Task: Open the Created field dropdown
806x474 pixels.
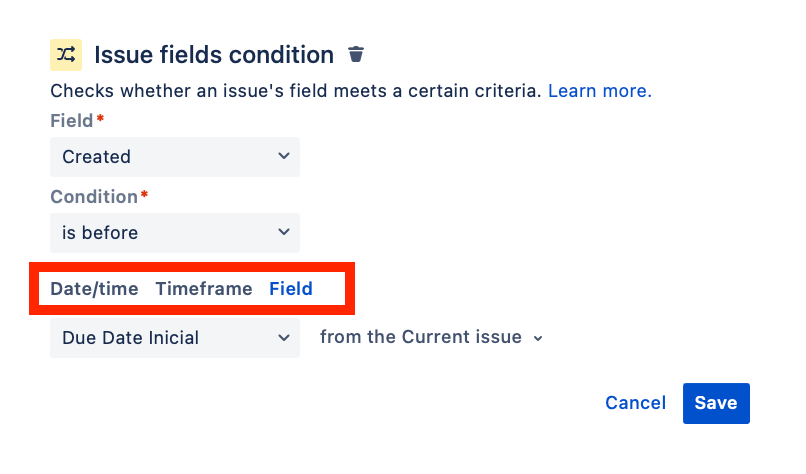Action: 175,157
